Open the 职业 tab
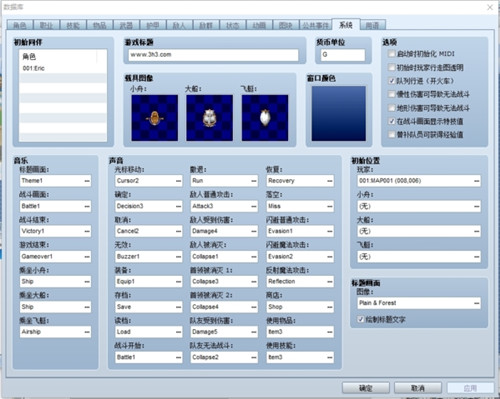Viewport: 500px width, 399px height. point(46,25)
